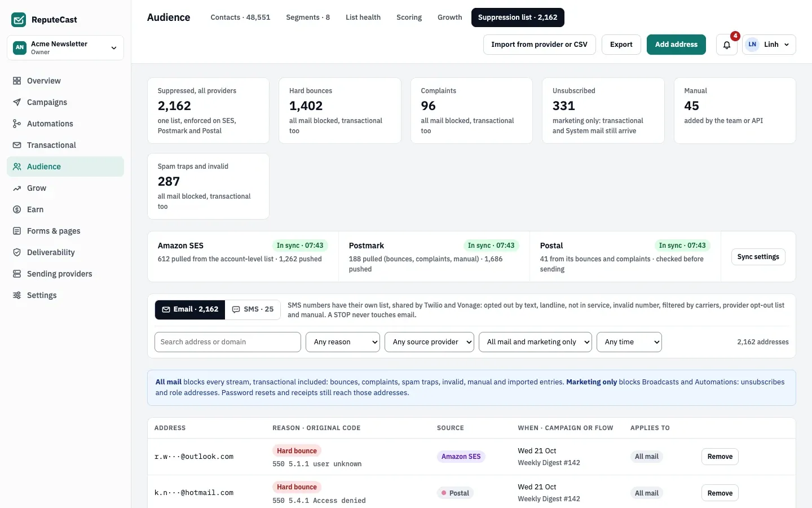Open the Contacts · 48,551 tab
This screenshot has width=812, height=508.
[x=240, y=17]
